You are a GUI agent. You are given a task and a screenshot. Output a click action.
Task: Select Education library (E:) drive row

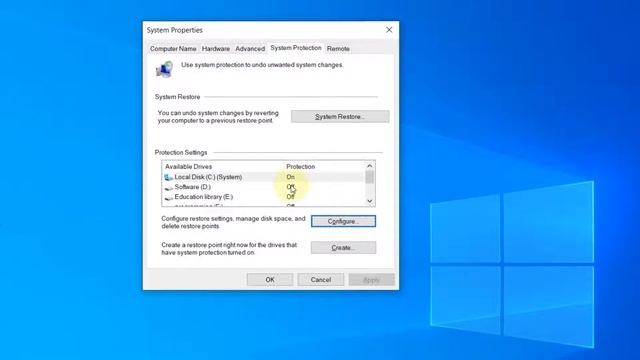[263, 197]
